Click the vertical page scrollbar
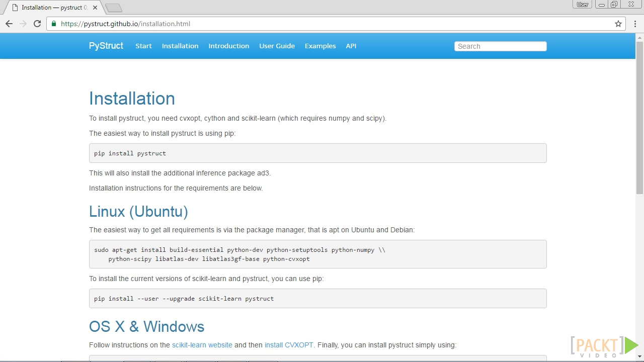 639,118
